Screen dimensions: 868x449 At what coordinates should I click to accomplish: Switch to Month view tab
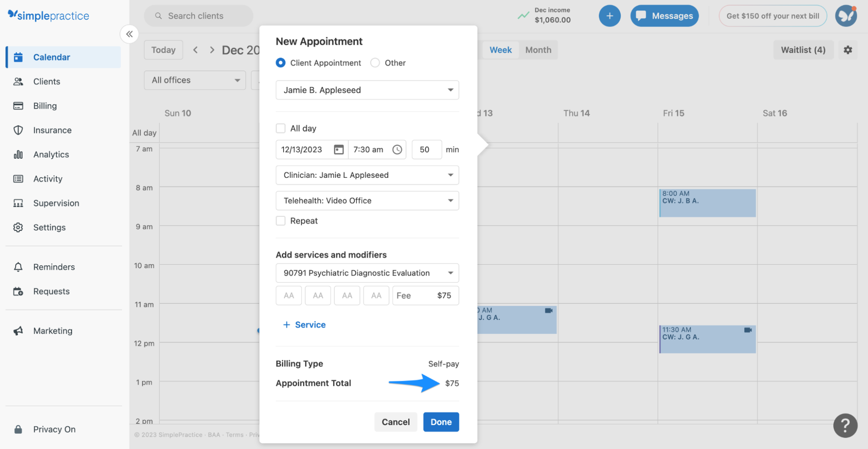coord(538,50)
